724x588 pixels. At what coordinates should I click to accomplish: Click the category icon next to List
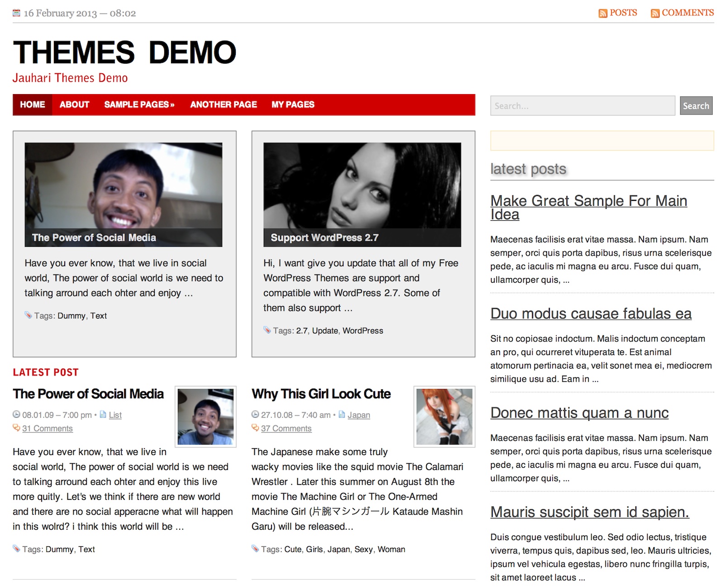point(103,414)
